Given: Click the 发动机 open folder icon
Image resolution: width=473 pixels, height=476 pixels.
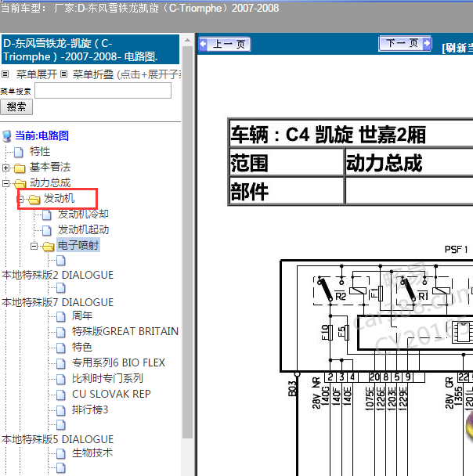Looking at the screenshot, I should (x=34, y=200).
